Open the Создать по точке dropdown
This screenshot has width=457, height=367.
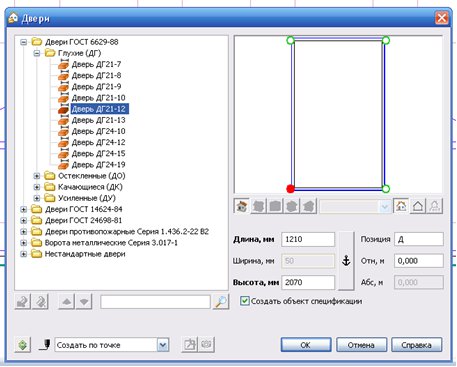pyautogui.click(x=163, y=345)
